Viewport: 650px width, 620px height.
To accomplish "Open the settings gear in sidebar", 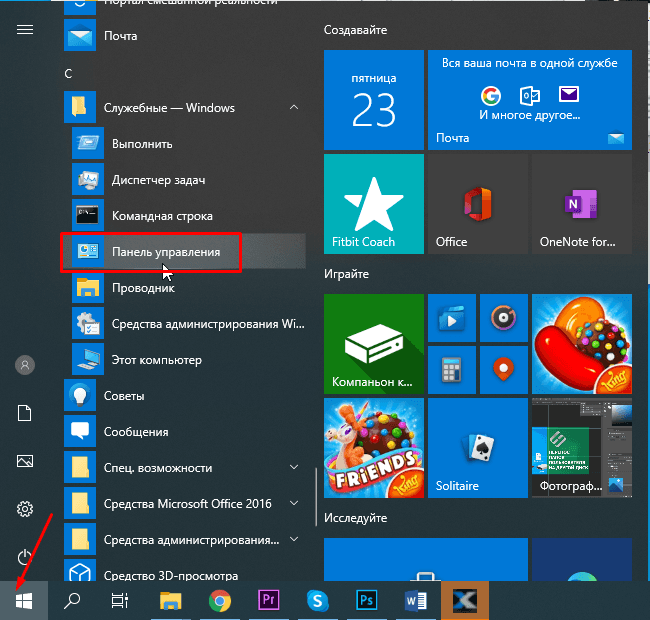I will [25, 509].
